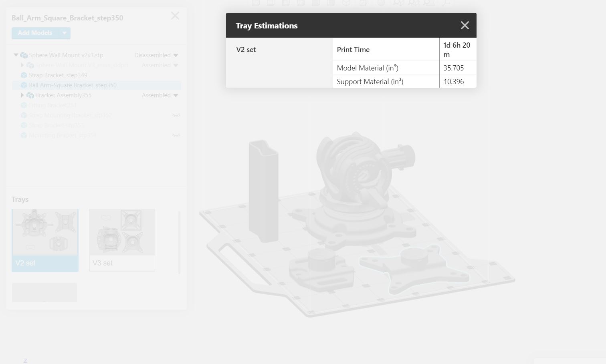
Task: Click the Fitting Bracket351 part icon
Action: [24, 105]
